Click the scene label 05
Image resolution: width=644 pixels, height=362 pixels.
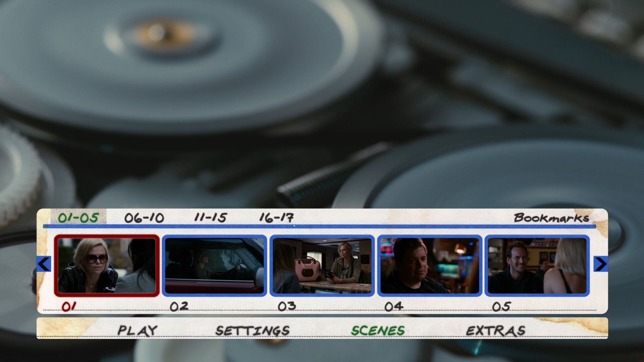click(x=501, y=306)
